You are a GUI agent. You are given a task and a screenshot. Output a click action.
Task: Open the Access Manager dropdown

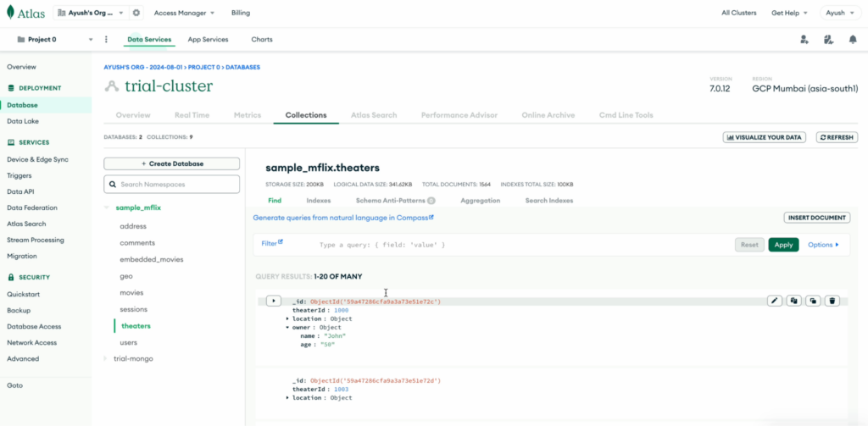pyautogui.click(x=184, y=13)
